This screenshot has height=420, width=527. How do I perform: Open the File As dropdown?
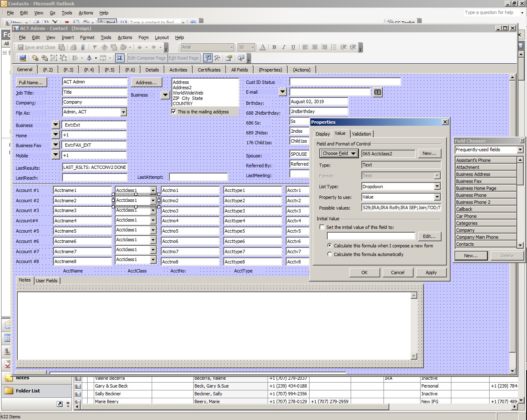click(x=123, y=112)
